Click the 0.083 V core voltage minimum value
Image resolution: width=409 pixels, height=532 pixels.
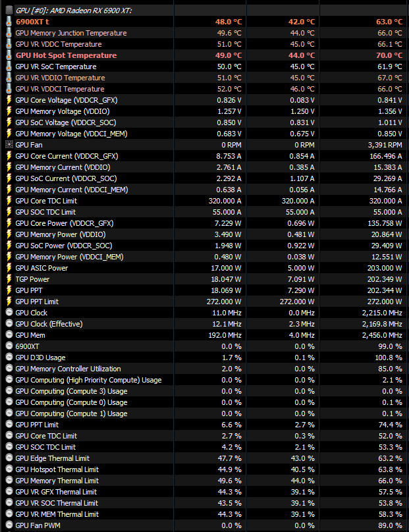point(302,100)
